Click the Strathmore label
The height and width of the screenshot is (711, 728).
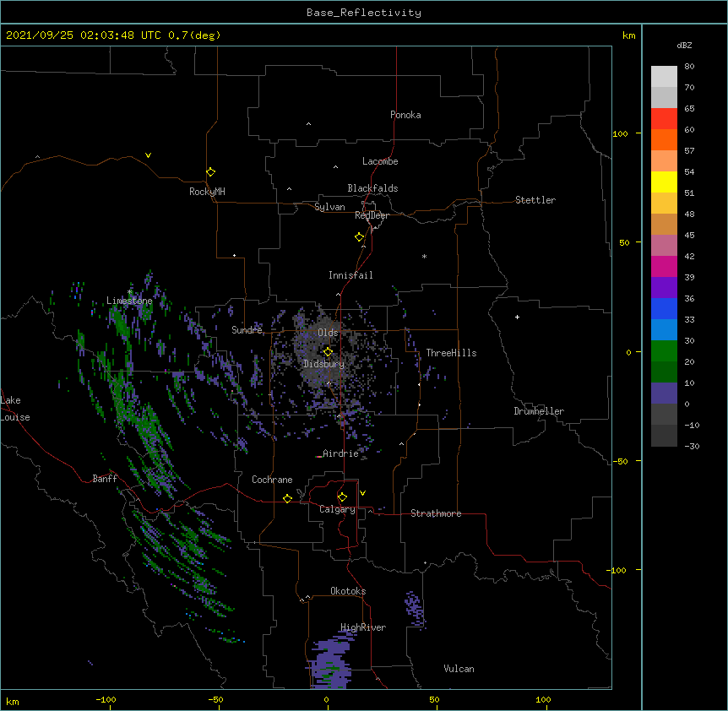coord(436,513)
